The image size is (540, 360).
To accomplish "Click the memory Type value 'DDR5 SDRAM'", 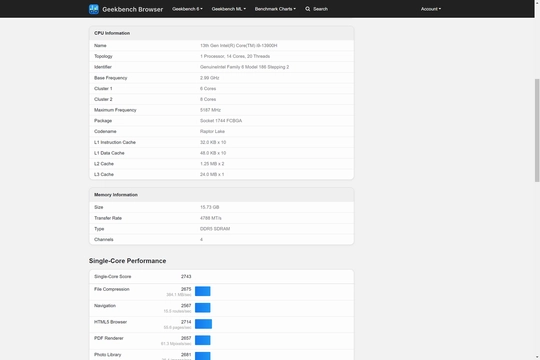I will tap(215, 229).
